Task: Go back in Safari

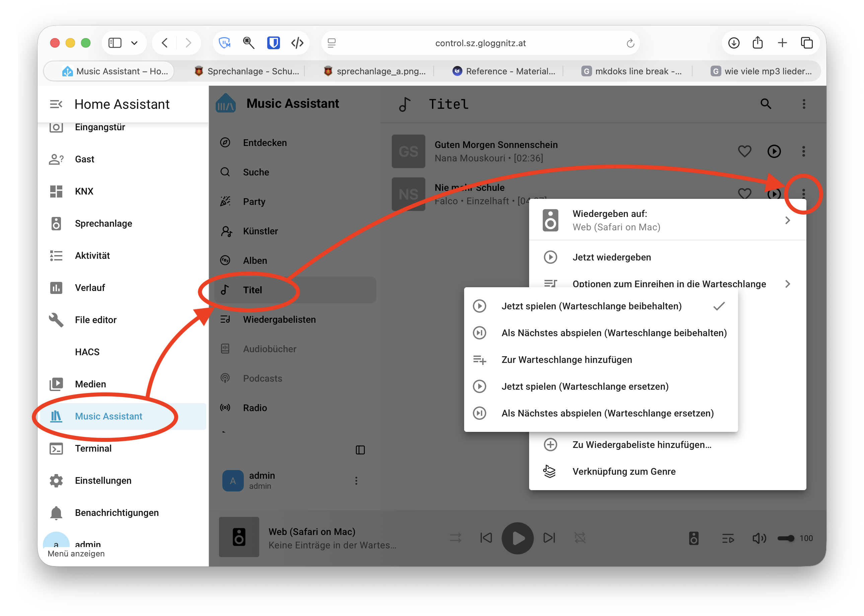Action: 165,43
